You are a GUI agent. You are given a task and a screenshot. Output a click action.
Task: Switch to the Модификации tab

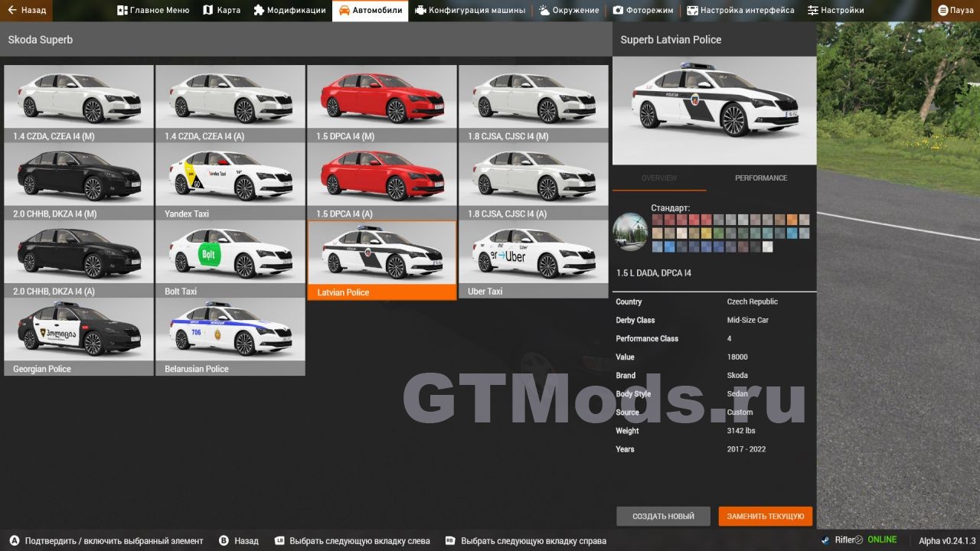point(289,11)
